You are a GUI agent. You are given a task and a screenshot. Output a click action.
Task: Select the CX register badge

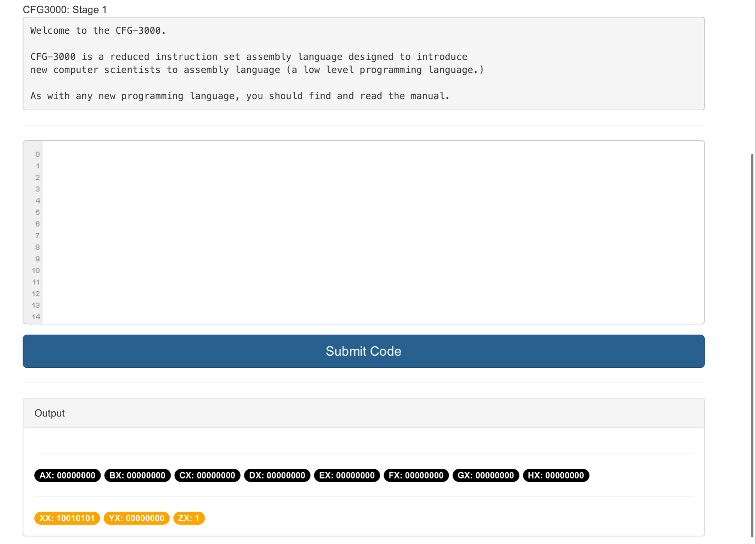pos(207,475)
